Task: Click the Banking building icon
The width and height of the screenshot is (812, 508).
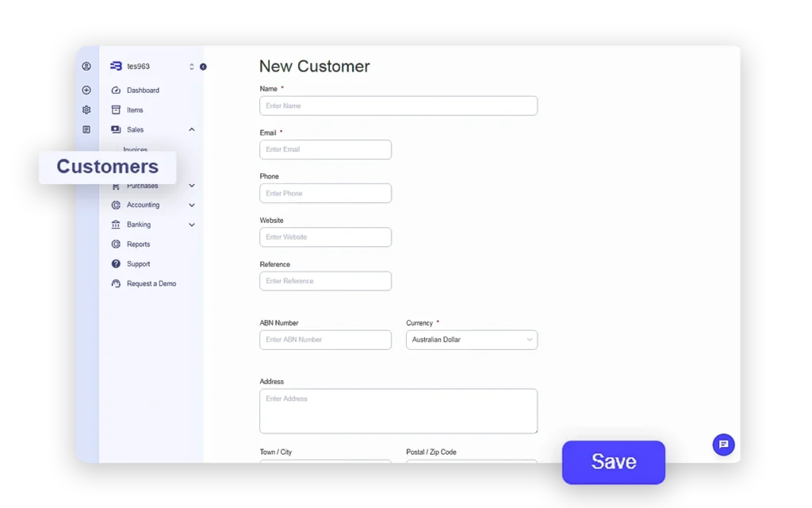Action: click(x=116, y=225)
